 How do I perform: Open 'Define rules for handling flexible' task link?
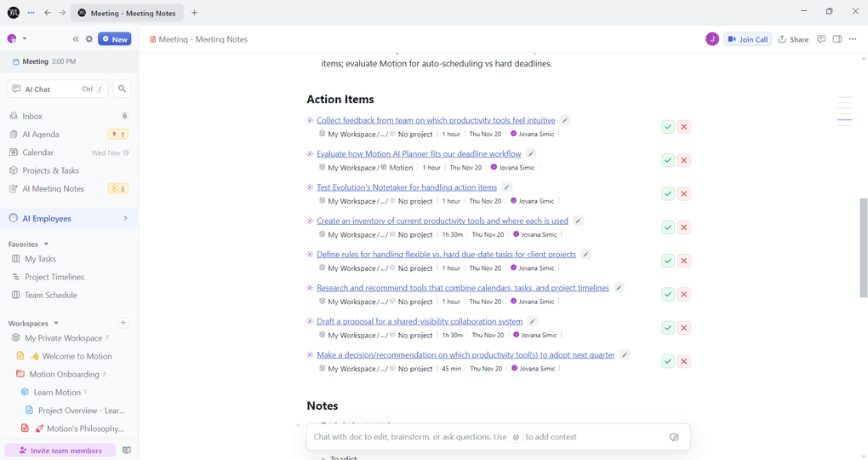point(446,255)
